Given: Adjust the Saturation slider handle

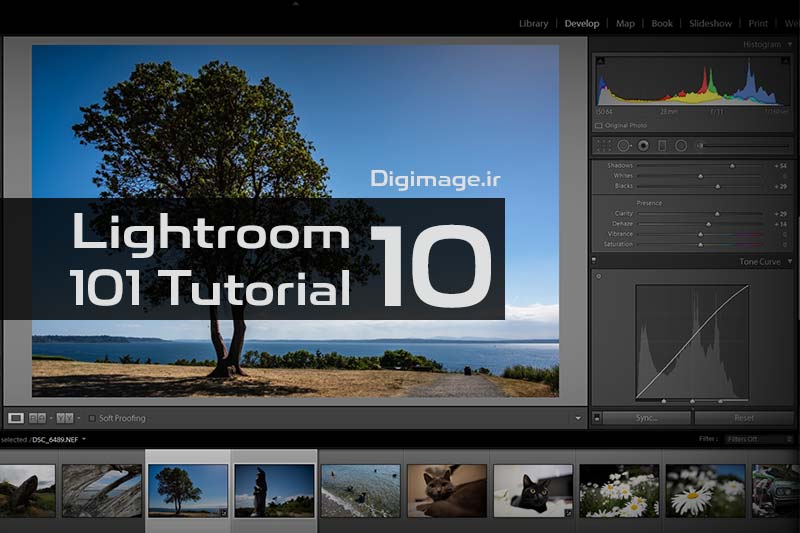Looking at the screenshot, I should 701,244.
